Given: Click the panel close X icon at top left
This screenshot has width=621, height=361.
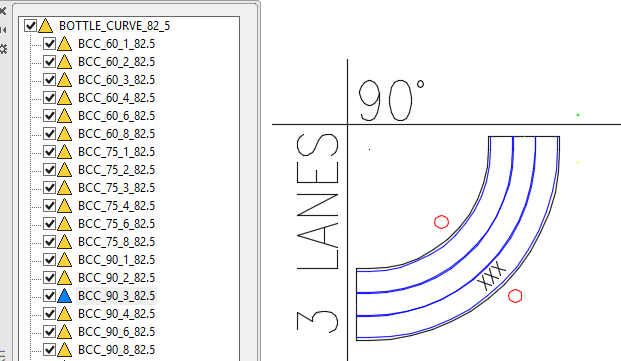Looking at the screenshot, I should (2, 11).
